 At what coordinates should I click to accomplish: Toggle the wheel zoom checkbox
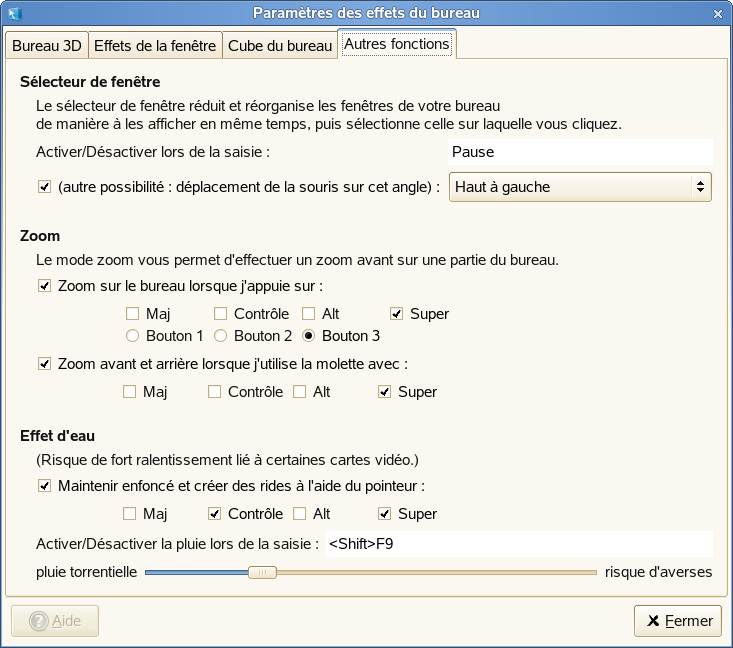click(44, 364)
